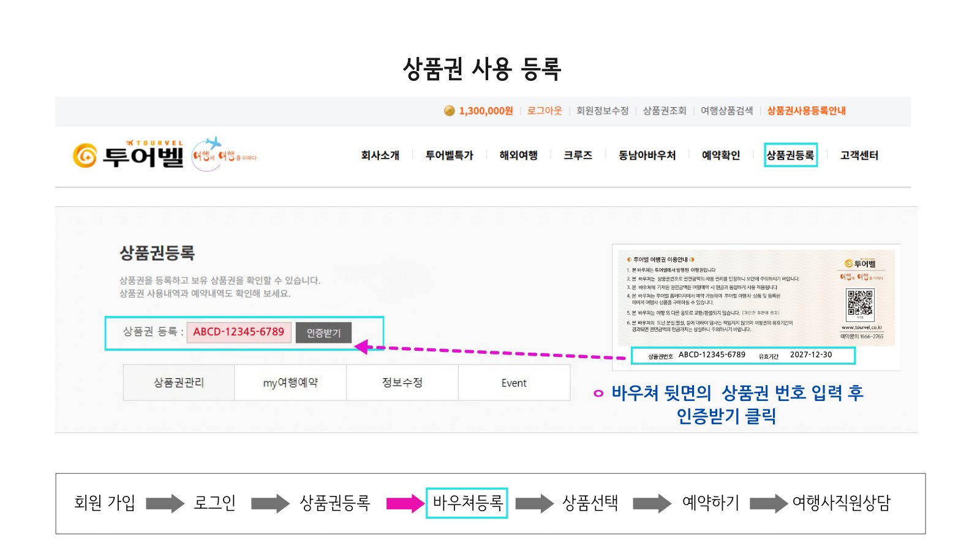Select the 크루즈 menu item
The width and height of the screenshot is (980, 551).
578,156
